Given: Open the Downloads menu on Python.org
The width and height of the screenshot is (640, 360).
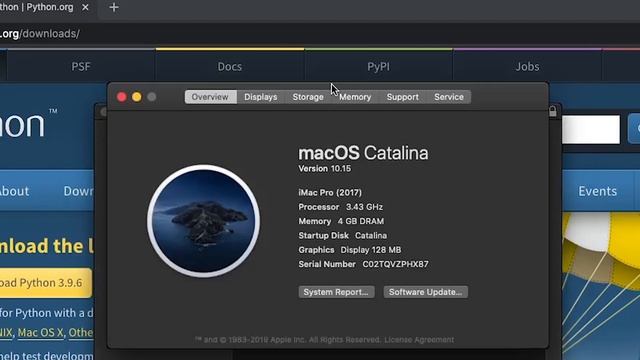Looking at the screenshot, I should coord(78,191).
